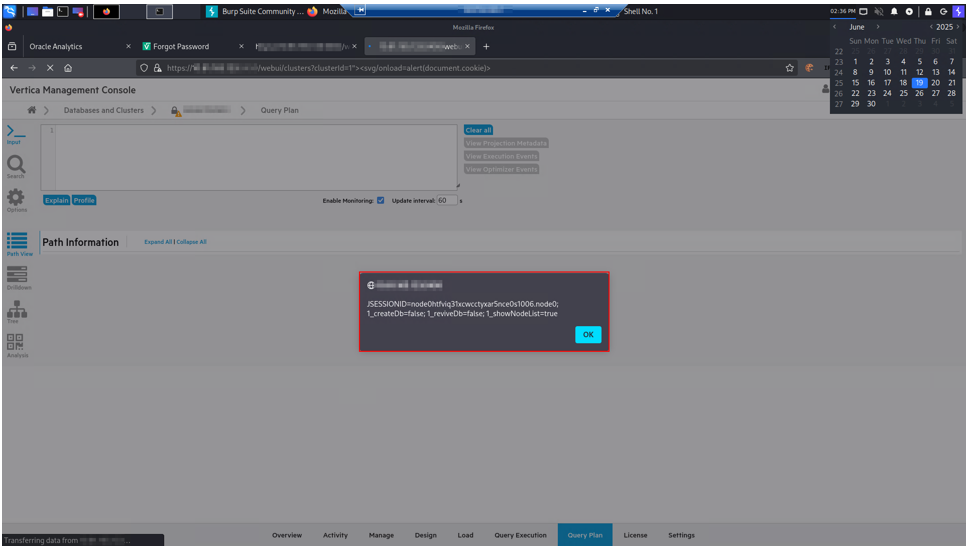Switch to the Oracle Analytics browser tab
Screen dimensions: 967x546
[56, 47]
